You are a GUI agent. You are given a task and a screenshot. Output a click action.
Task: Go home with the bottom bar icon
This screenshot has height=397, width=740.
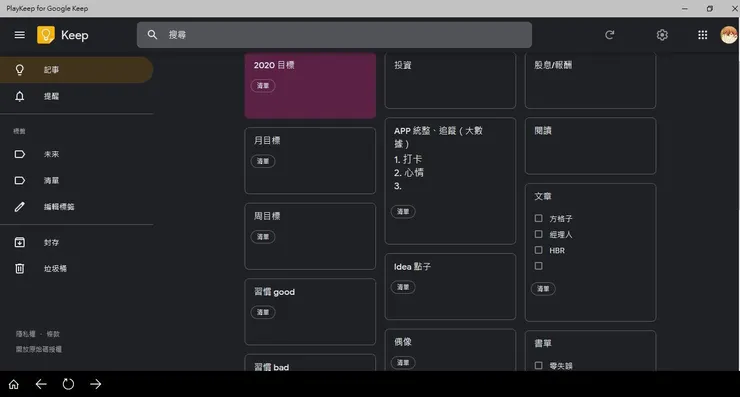[x=14, y=384]
